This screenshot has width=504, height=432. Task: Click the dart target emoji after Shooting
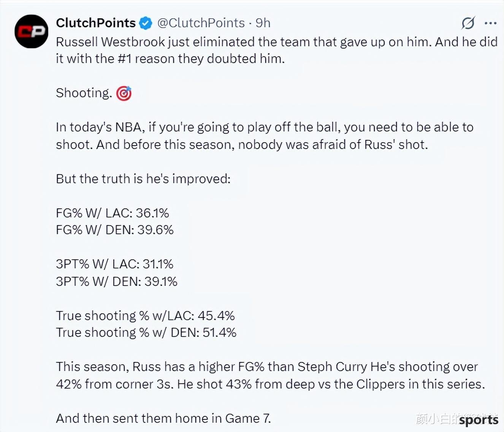[124, 93]
